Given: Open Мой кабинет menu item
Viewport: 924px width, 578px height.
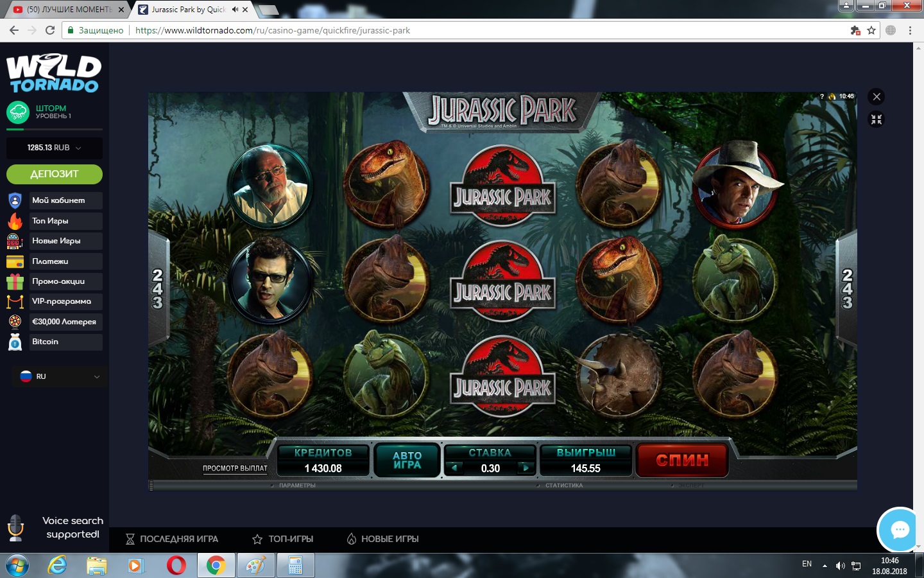Looking at the screenshot, I should click(66, 200).
